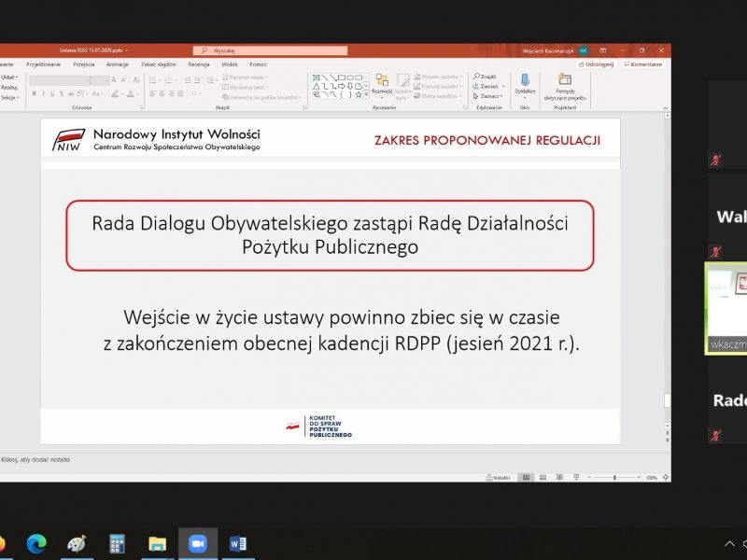
Task: Click the Zamień replace button
Action: click(x=485, y=86)
